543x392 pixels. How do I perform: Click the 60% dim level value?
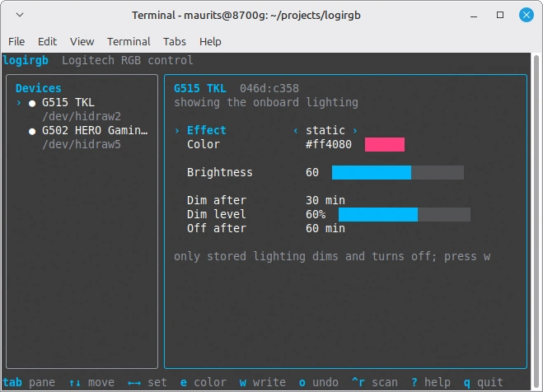316,214
